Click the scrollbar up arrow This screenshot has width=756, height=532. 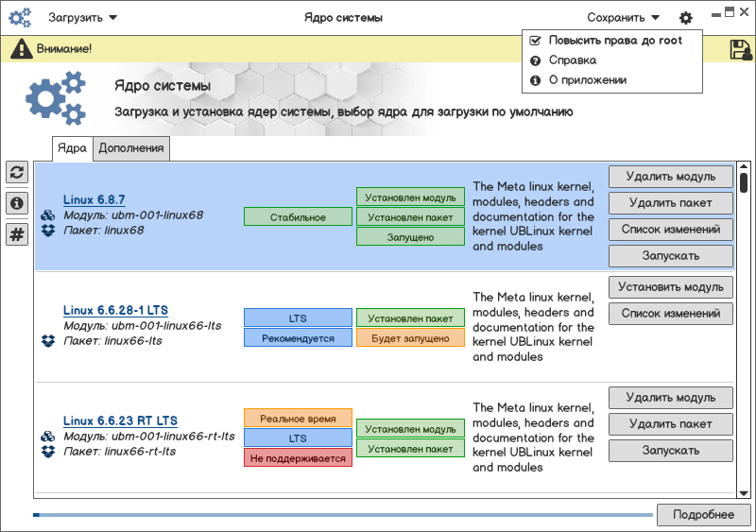(744, 167)
